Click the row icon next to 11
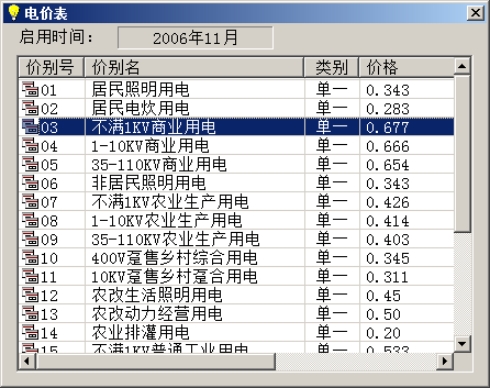 tap(30, 276)
